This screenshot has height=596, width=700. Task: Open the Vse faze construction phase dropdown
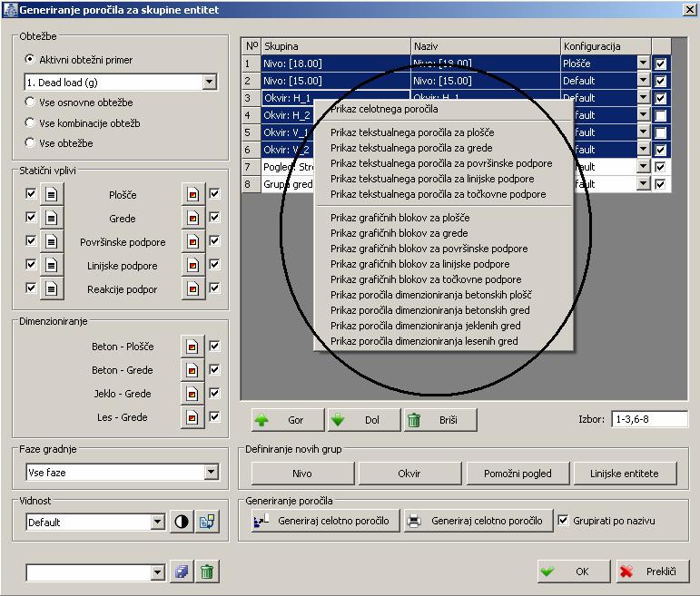tap(211, 472)
